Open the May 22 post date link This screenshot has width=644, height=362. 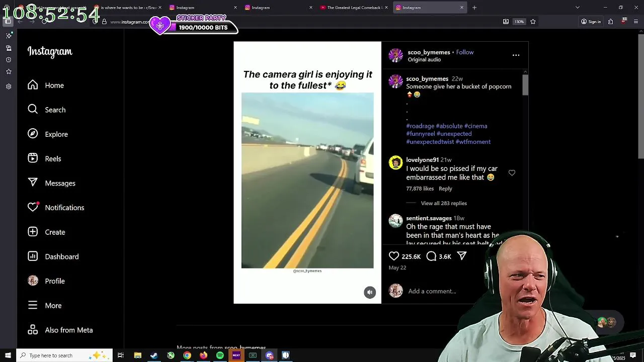click(x=397, y=268)
